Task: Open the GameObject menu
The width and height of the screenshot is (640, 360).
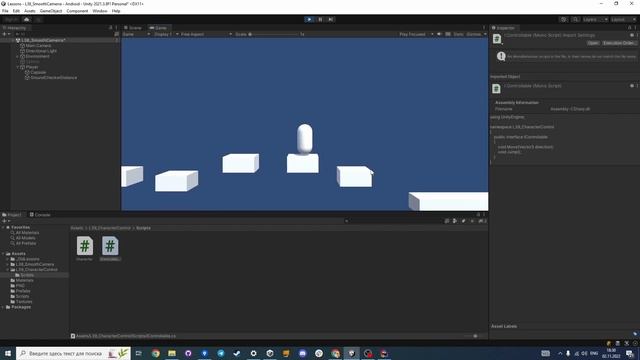Action: pos(51,11)
